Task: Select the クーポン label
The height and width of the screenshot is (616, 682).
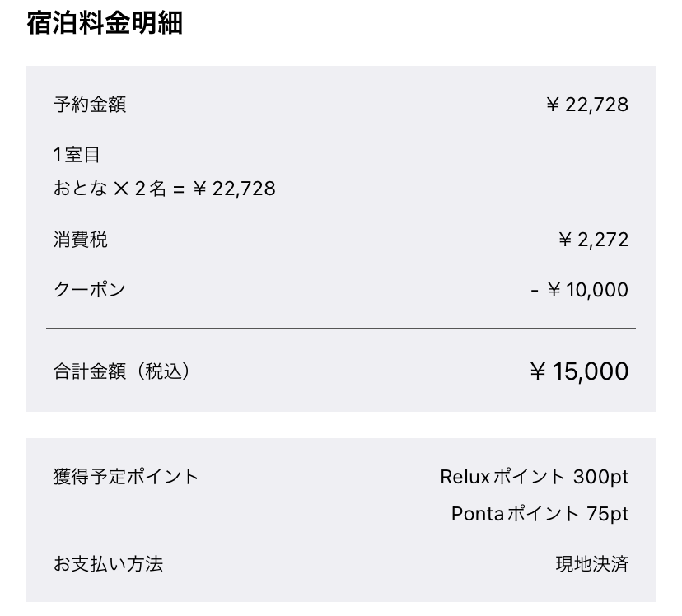Action: pos(90,290)
